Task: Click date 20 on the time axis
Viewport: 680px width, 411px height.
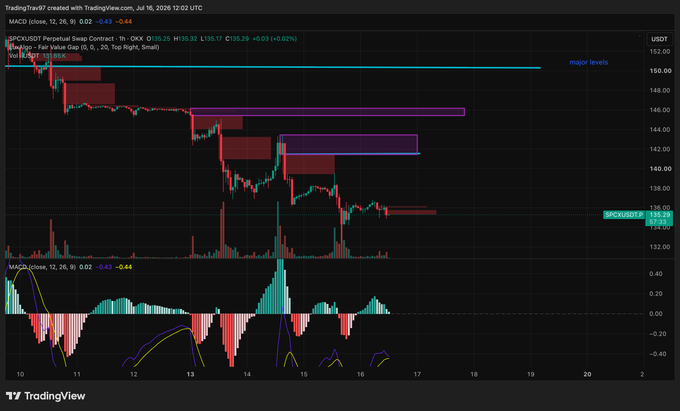Action: click(x=587, y=374)
